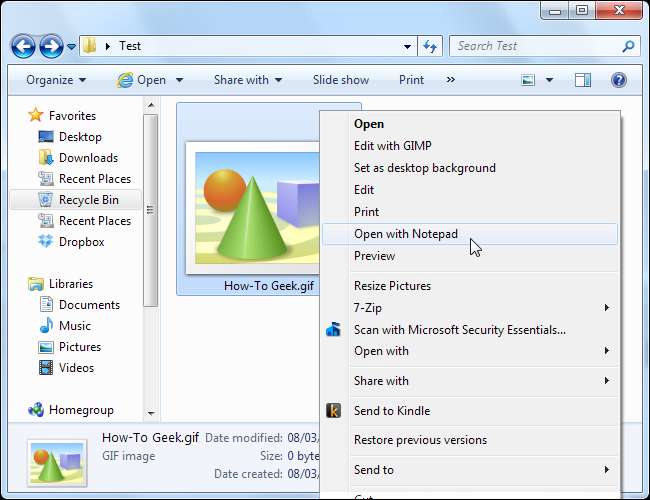Open the Documents library
The image size is (650, 500).
click(89, 305)
